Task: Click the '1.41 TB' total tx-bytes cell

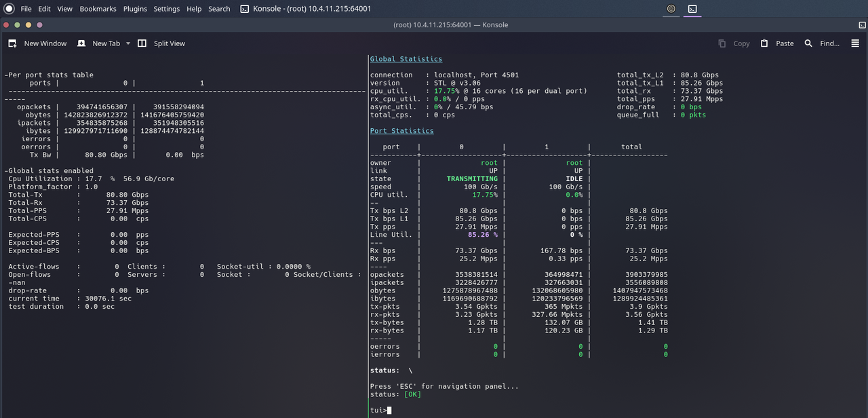Action: (653, 323)
